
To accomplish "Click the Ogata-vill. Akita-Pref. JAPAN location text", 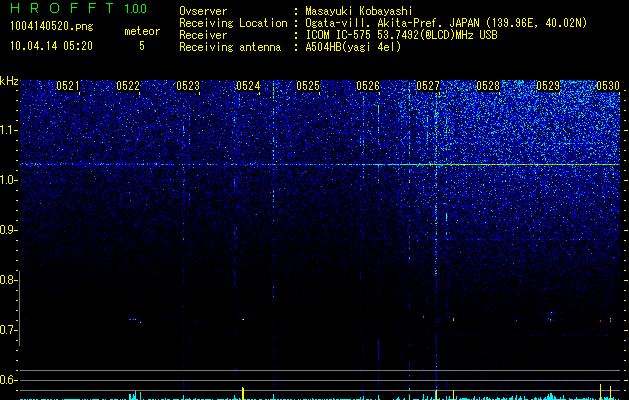I will pyautogui.click(x=446, y=23).
